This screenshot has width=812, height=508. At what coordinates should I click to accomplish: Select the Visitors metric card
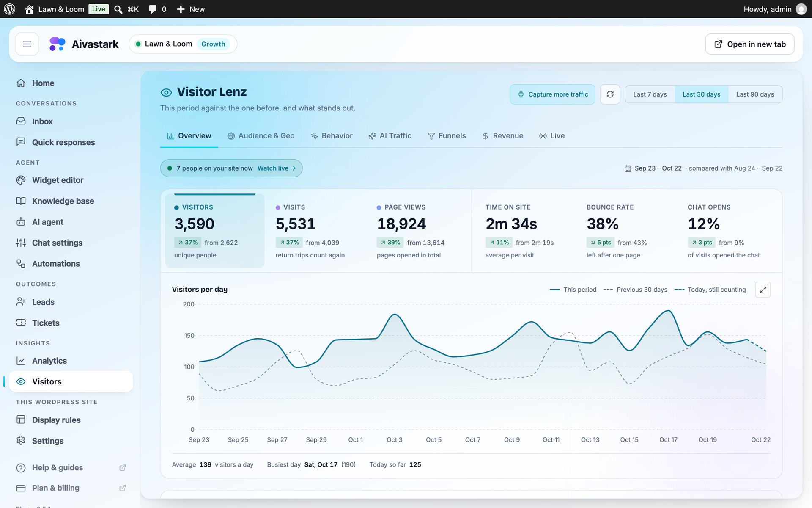pyautogui.click(x=215, y=230)
